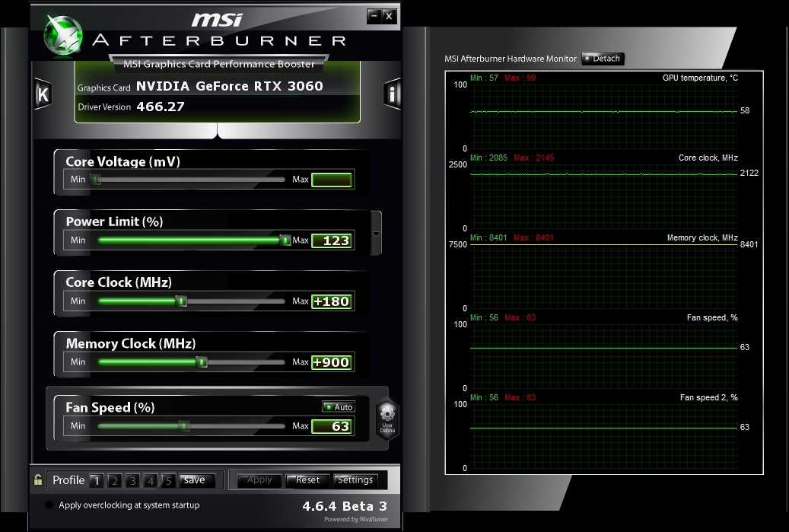This screenshot has width=789, height=532.
Task: Select profile slot 5
Action: coord(168,480)
